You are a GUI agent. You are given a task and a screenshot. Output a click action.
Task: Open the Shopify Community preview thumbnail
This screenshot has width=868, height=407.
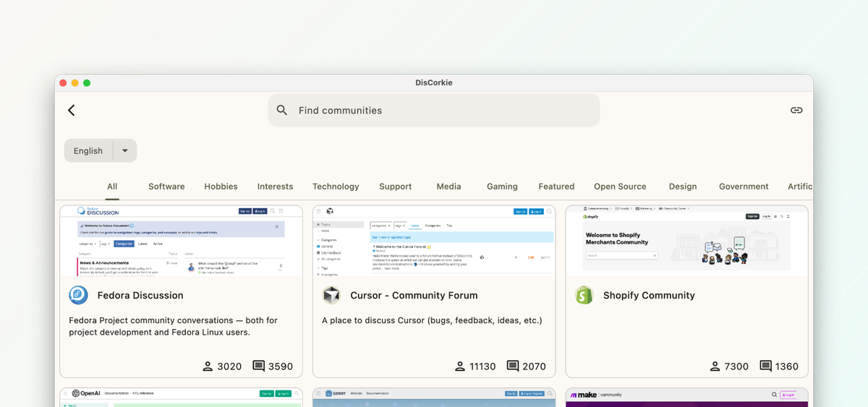(687, 241)
